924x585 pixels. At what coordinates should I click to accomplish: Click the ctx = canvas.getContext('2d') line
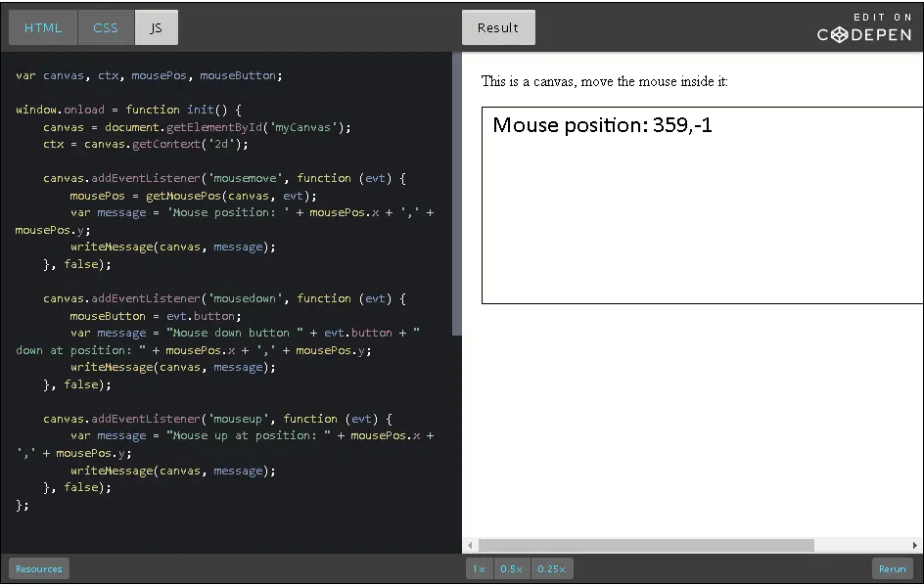[x=146, y=145]
